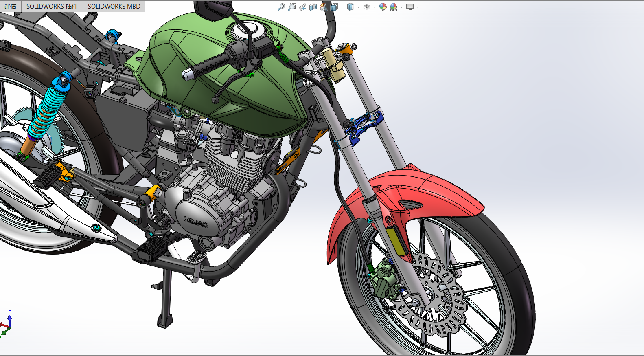The width and height of the screenshot is (644, 356).
Task: Click the Apply Scene icon
Action: 393,7
